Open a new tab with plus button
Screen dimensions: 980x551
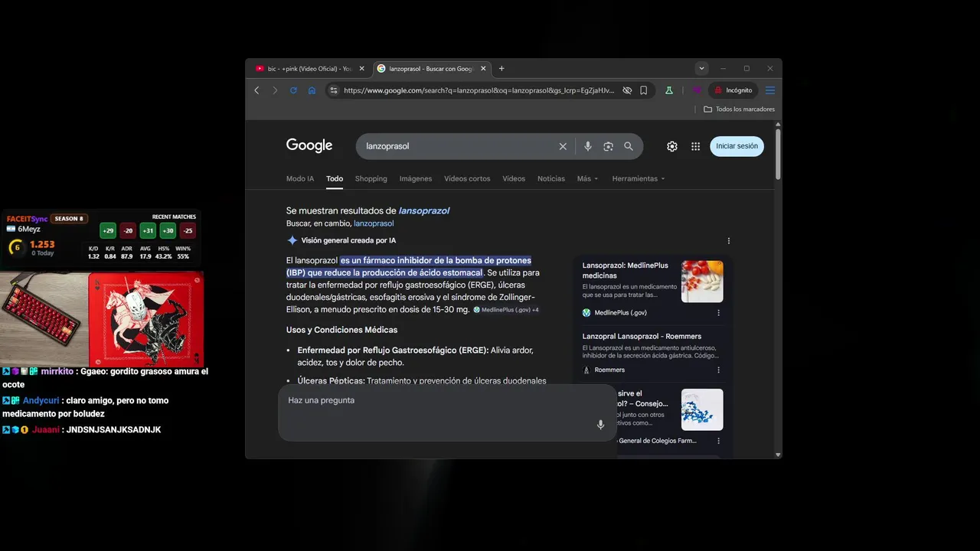click(501, 69)
